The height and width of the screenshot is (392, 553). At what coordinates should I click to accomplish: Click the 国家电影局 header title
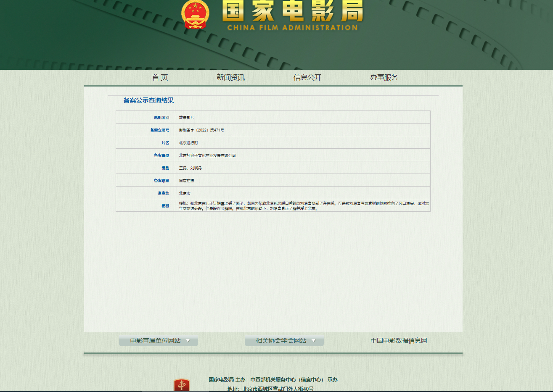click(292, 11)
